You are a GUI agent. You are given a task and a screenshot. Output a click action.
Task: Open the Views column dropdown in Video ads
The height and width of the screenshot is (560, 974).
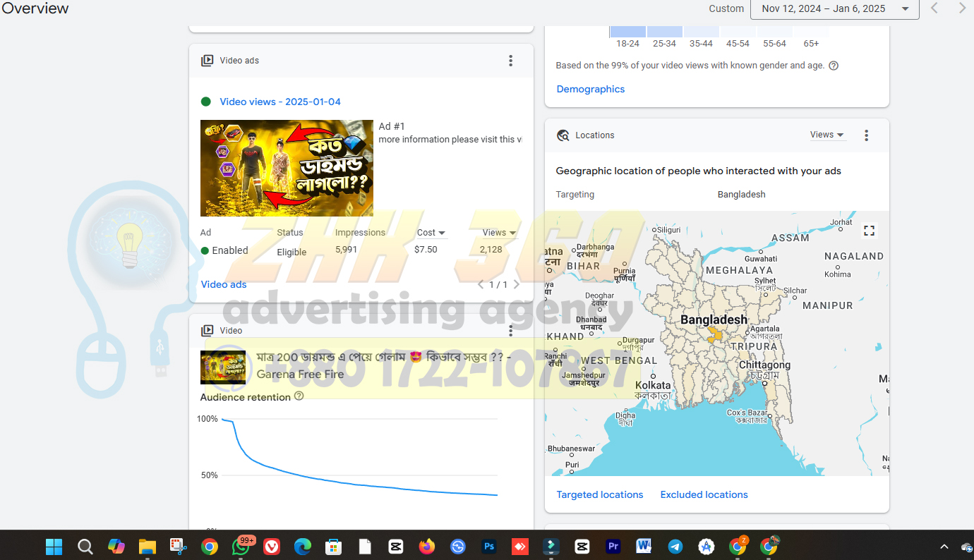499,233
